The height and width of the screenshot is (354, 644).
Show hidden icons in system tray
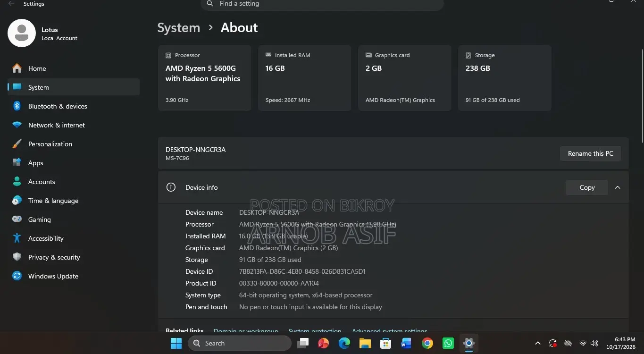click(x=538, y=343)
